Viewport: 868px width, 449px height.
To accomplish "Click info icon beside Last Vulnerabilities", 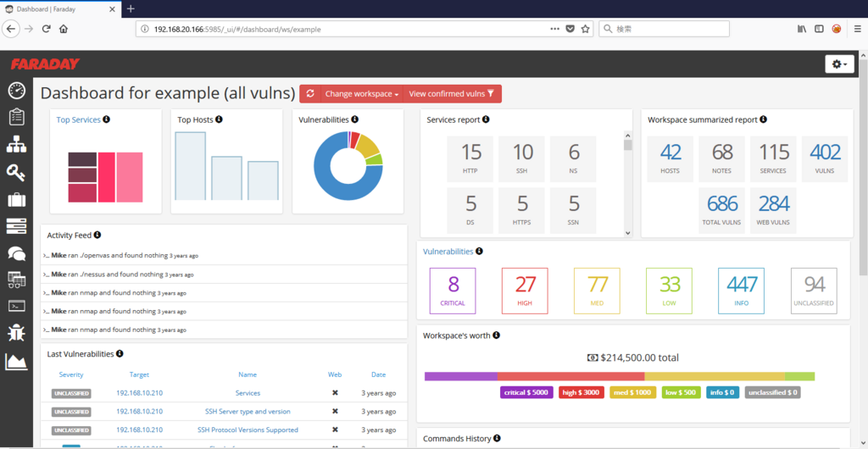I will pos(120,353).
